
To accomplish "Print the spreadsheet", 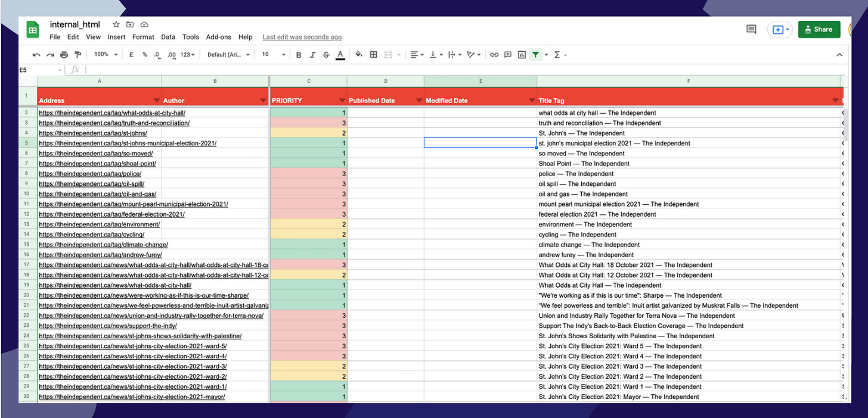I will coord(64,55).
